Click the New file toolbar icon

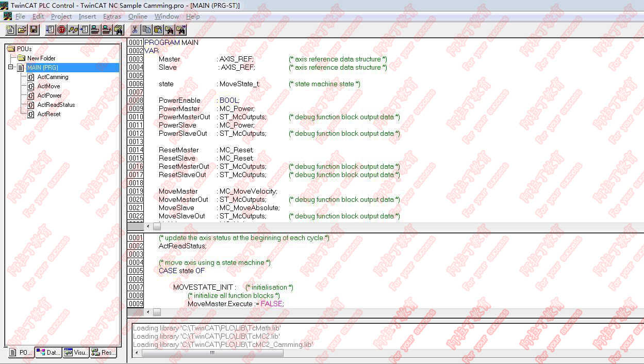click(x=10, y=29)
